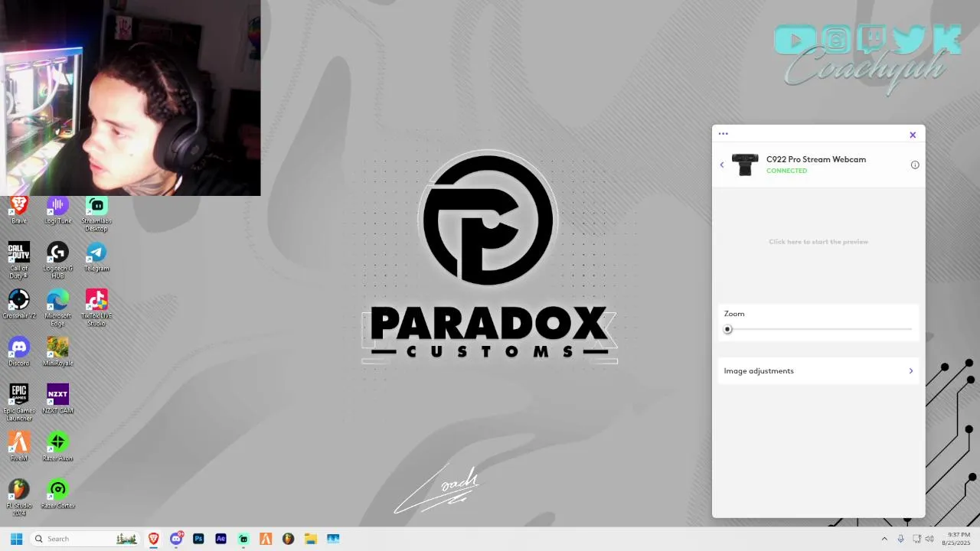Select the MiniRoyale desktop icon
Viewport: 980px width, 551px height.
[x=57, y=352]
